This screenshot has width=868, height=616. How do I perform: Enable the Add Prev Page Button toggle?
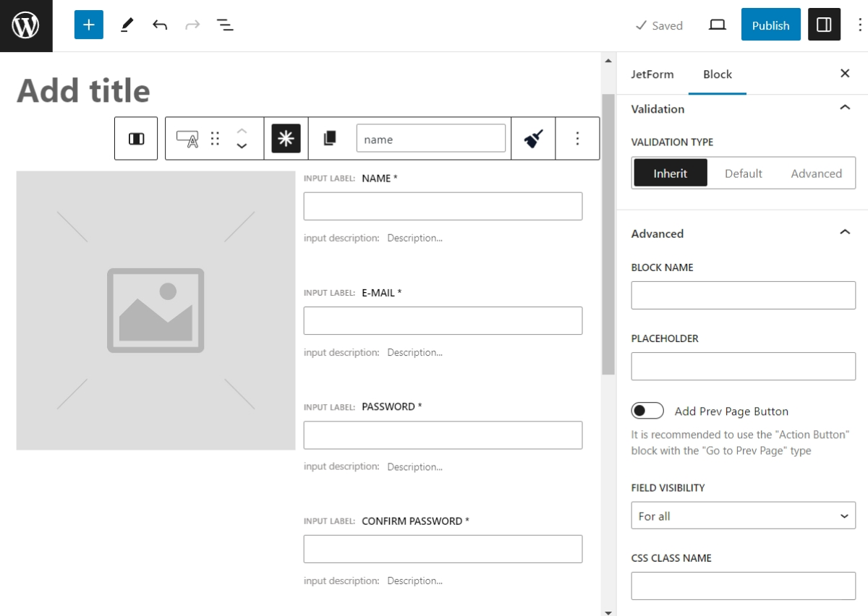point(647,410)
